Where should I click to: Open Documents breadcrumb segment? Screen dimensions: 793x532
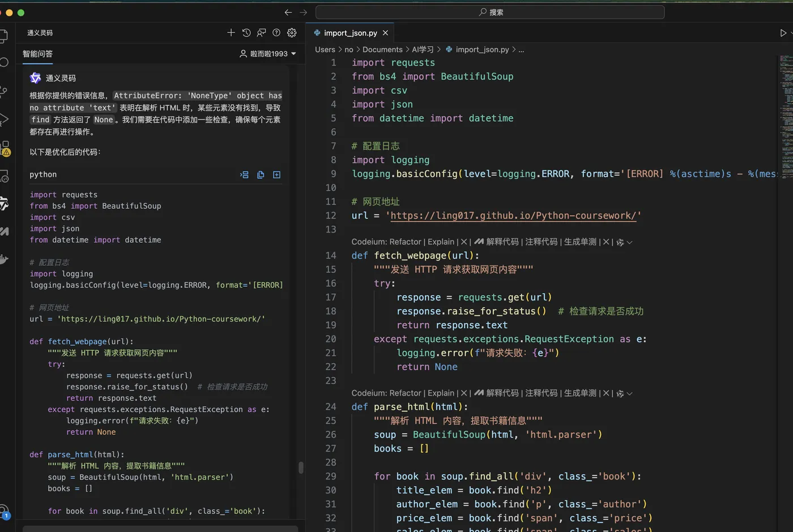[382, 50]
